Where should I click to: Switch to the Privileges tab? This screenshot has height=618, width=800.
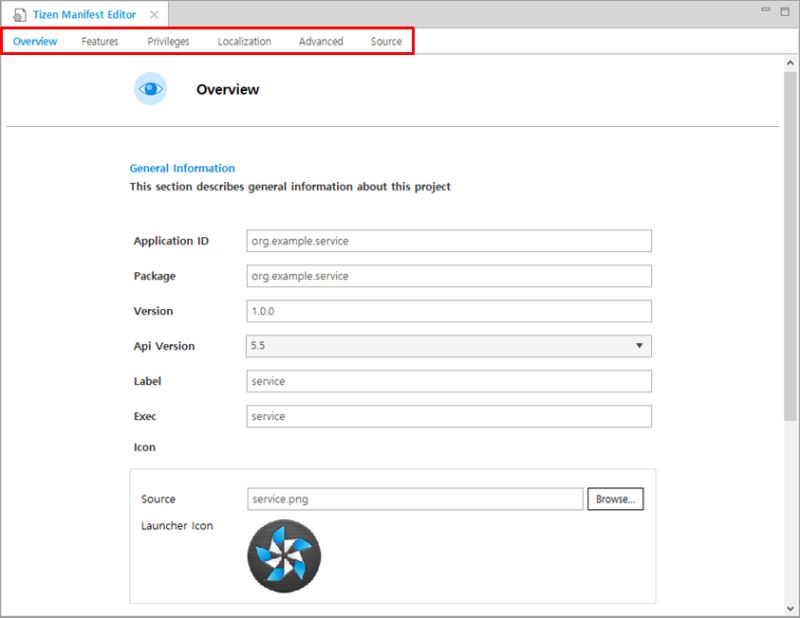point(167,41)
